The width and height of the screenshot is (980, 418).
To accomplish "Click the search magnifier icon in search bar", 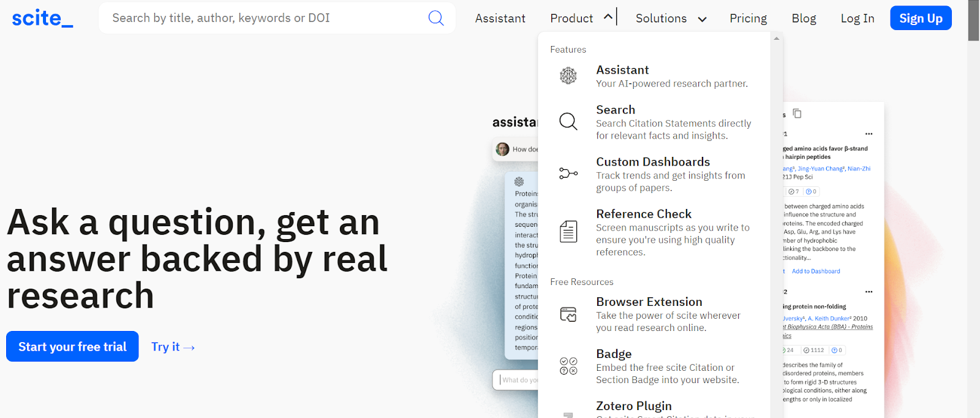I will [436, 18].
